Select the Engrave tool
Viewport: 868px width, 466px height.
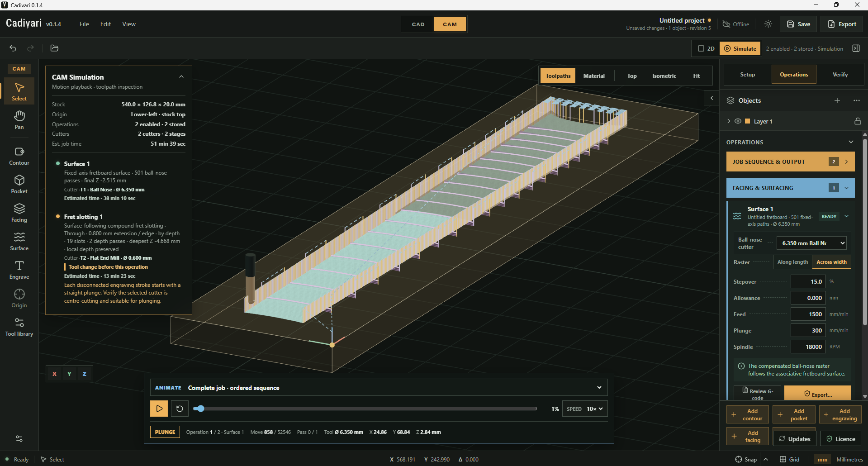coord(19,270)
